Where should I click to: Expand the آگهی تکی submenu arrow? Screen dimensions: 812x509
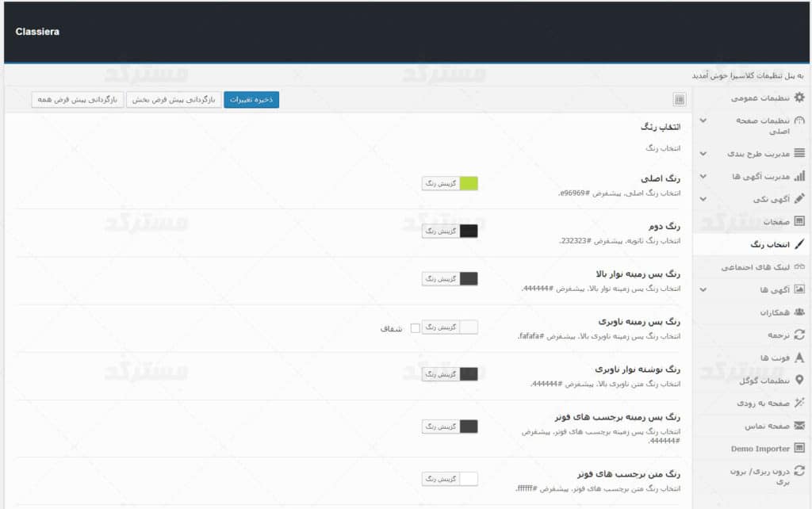(x=703, y=199)
